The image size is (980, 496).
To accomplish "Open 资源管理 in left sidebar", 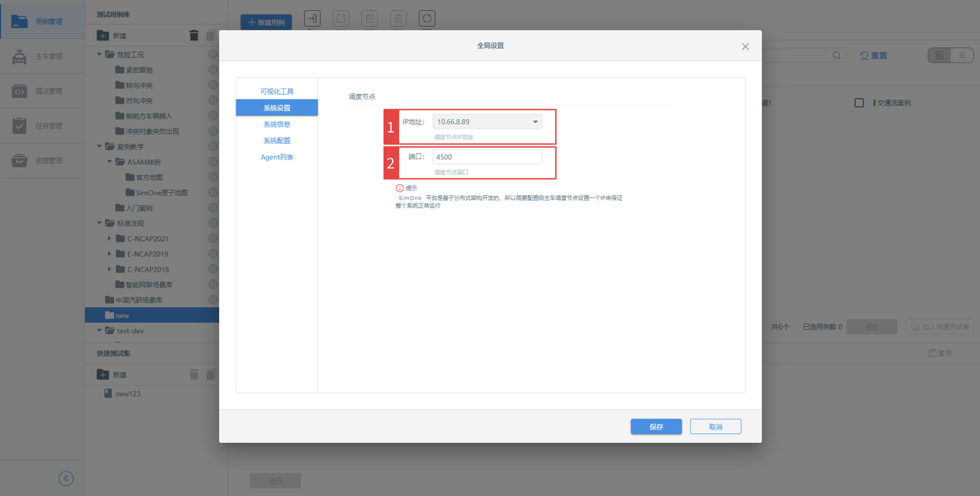I will coord(42,161).
